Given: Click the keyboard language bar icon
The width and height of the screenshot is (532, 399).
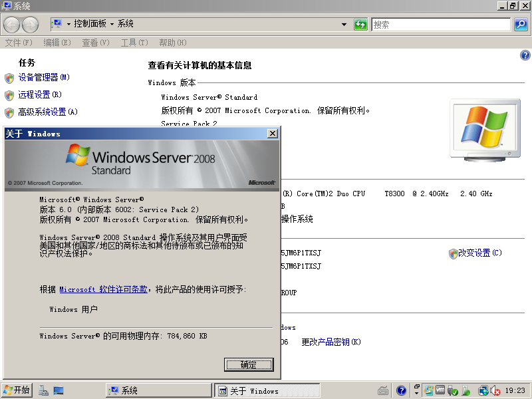Looking at the screenshot, I should 383,390.
